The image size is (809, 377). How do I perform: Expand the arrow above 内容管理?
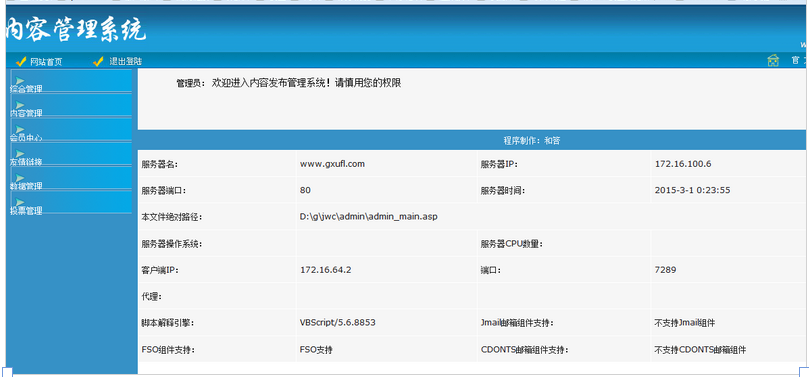click(20, 105)
